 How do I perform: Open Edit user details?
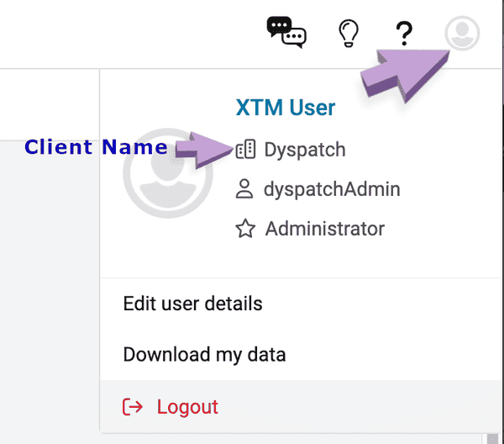click(301, 304)
